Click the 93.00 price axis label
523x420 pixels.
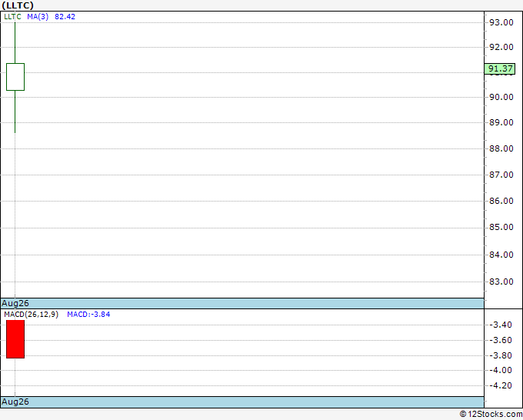pyautogui.click(x=501, y=22)
